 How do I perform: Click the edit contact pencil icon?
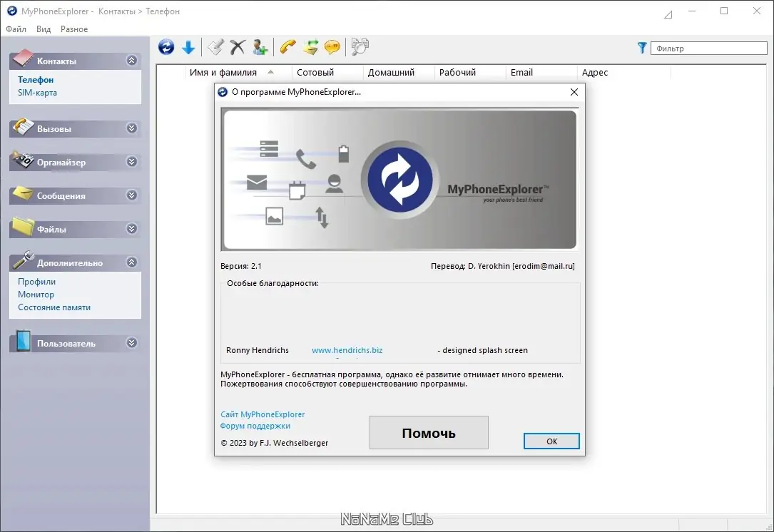coord(215,47)
